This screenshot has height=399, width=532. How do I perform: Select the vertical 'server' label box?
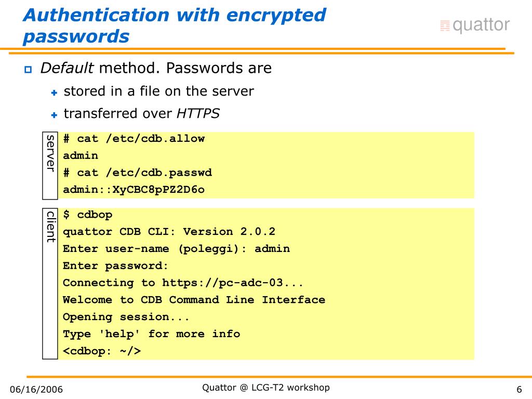coord(50,166)
